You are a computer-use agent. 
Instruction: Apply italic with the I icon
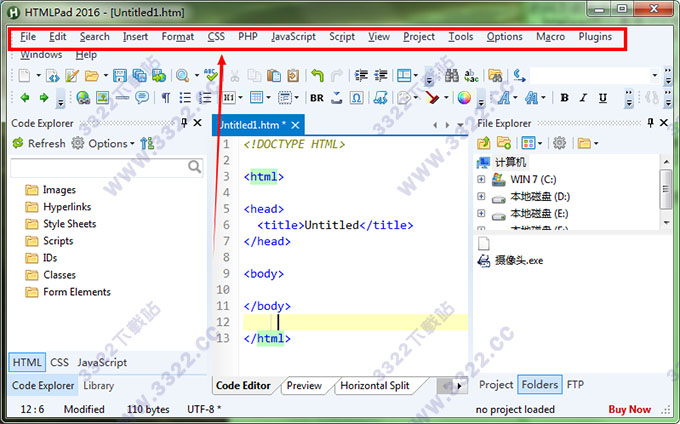tap(583, 98)
